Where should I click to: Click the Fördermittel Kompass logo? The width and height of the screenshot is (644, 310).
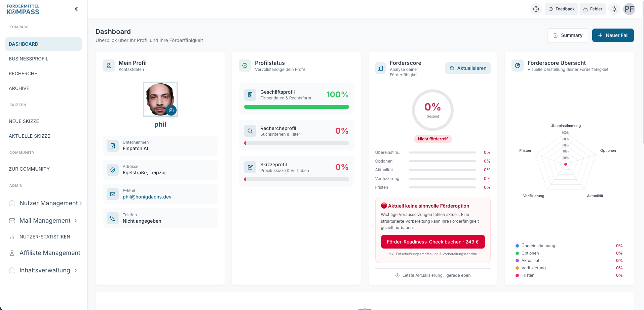23,9
